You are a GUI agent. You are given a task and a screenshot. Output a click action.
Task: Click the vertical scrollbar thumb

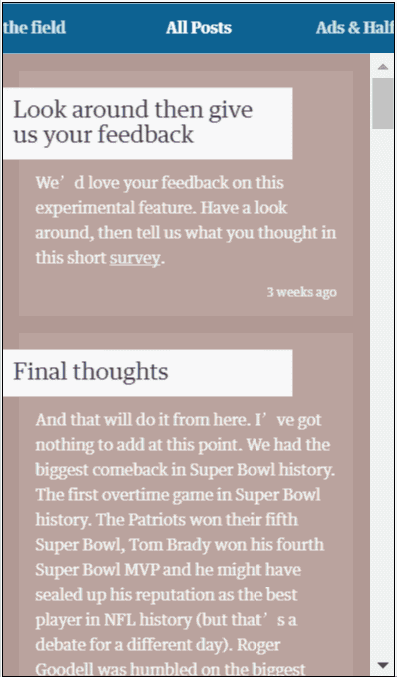383,104
